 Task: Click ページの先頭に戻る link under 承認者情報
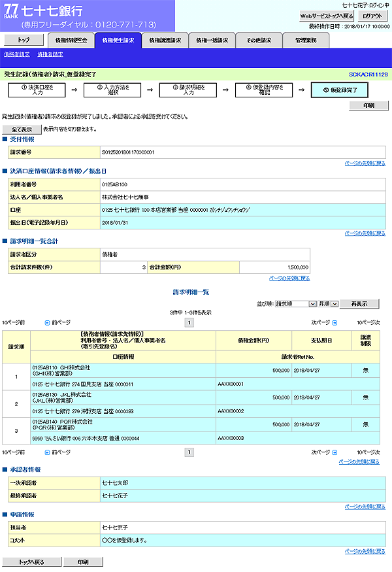[365, 507]
